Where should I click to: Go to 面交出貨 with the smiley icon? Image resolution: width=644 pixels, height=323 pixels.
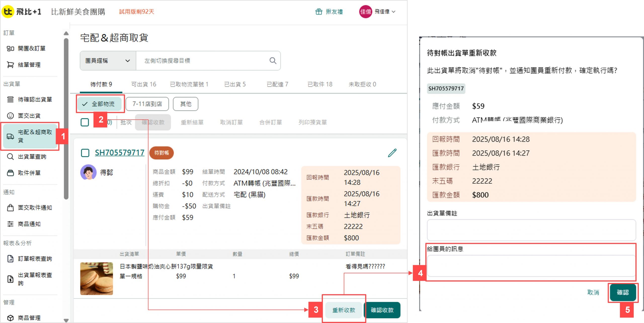tap(29, 116)
